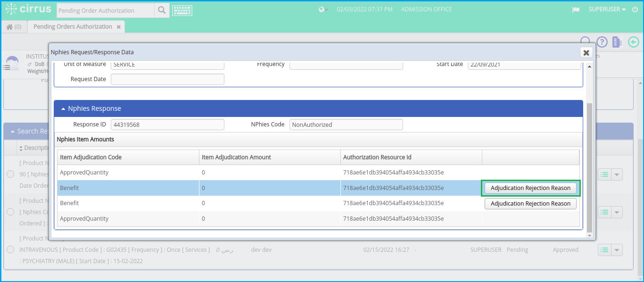The image size is (644, 282).
Task: Collapse the Nphies Response section
Action: tap(63, 108)
